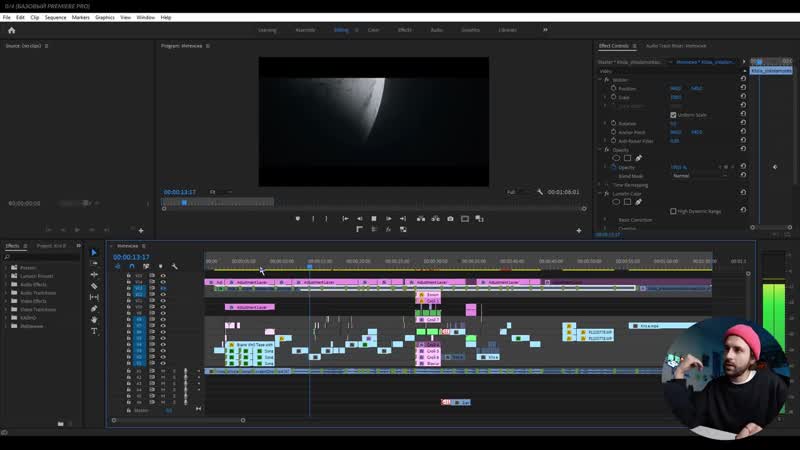Click the Mark Out button

[x=327, y=218]
